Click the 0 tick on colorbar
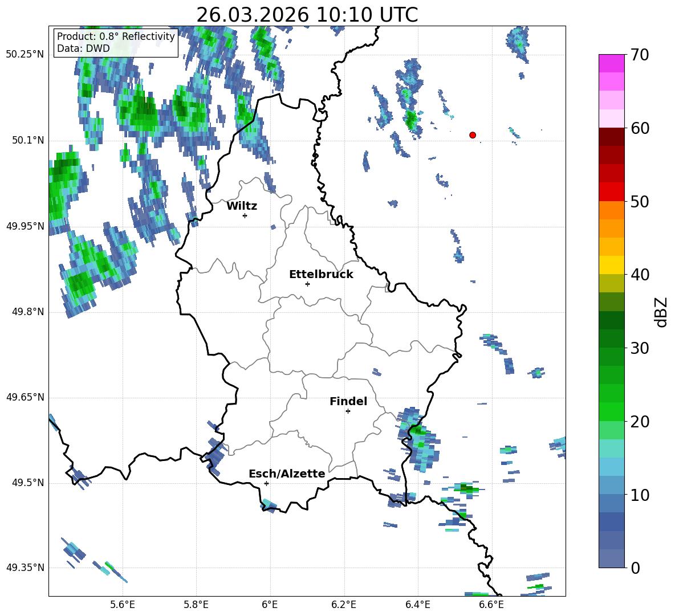Viewport: 675px width, 616px height. tap(635, 568)
